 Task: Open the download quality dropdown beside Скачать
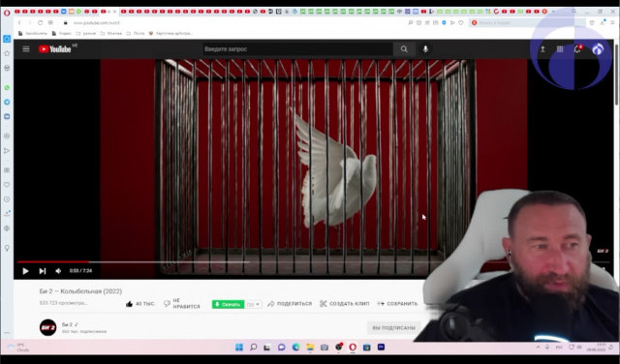(253, 304)
